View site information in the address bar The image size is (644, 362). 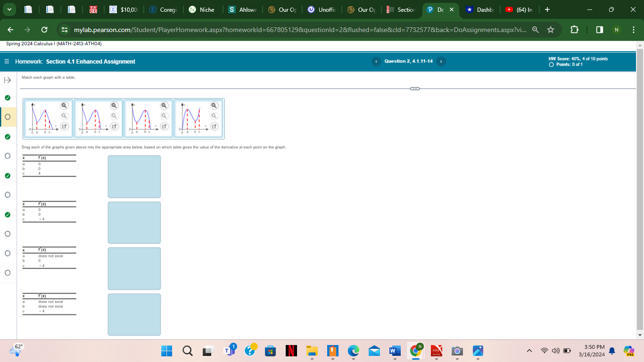tap(65, 30)
